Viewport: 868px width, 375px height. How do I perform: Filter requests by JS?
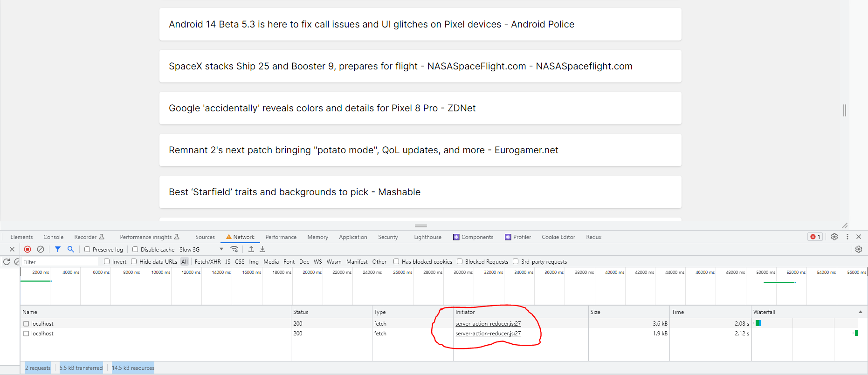228,262
